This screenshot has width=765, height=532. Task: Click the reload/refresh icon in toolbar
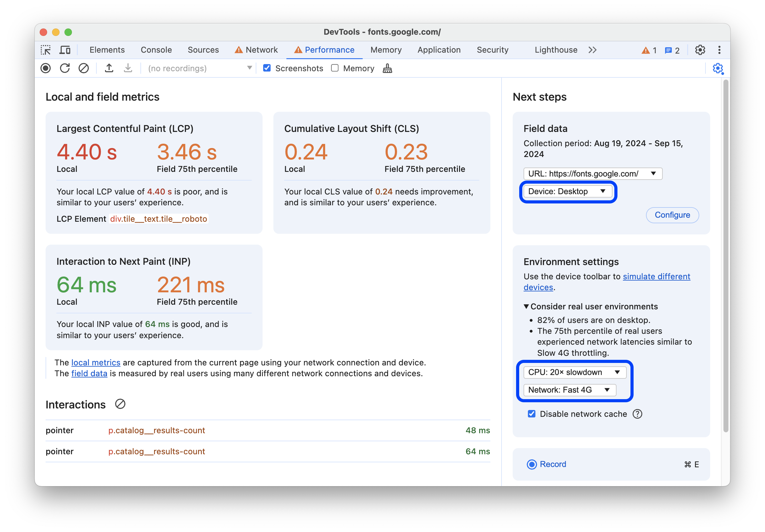click(x=65, y=68)
